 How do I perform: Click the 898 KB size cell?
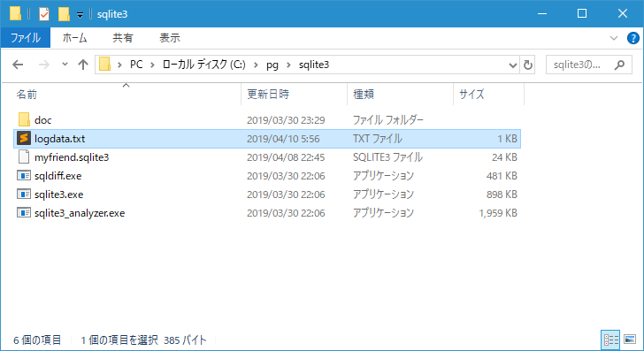coord(502,195)
